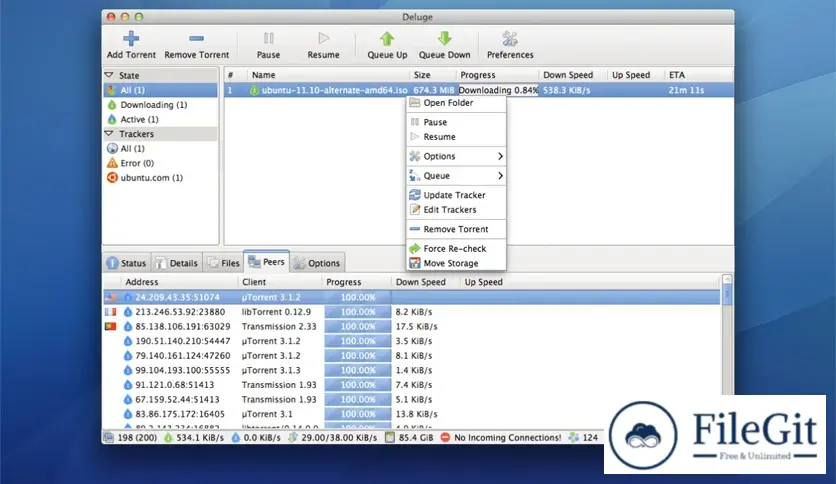The height and width of the screenshot is (484, 836).
Task: Select peer 79.140.161.124:47260
Action: click(411, 356)
